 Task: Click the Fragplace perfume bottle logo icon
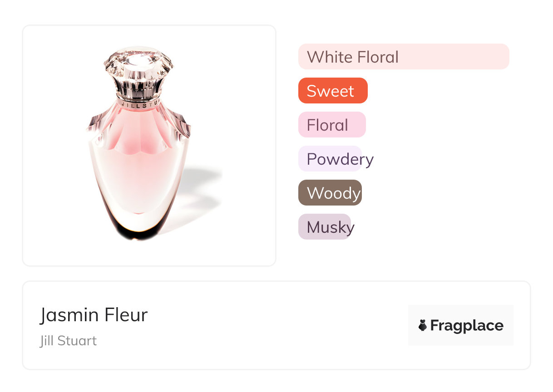pyautogui.click(x=423, y=325)
